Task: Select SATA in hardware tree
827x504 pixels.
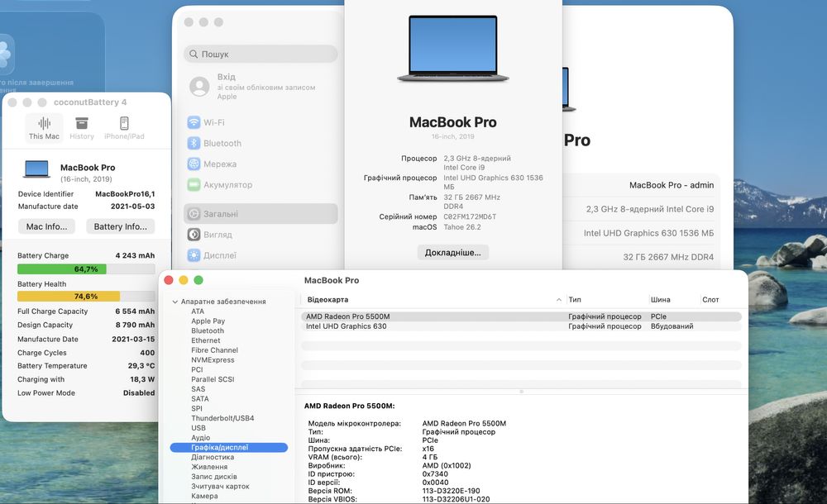Action: [x=200, y=398]
